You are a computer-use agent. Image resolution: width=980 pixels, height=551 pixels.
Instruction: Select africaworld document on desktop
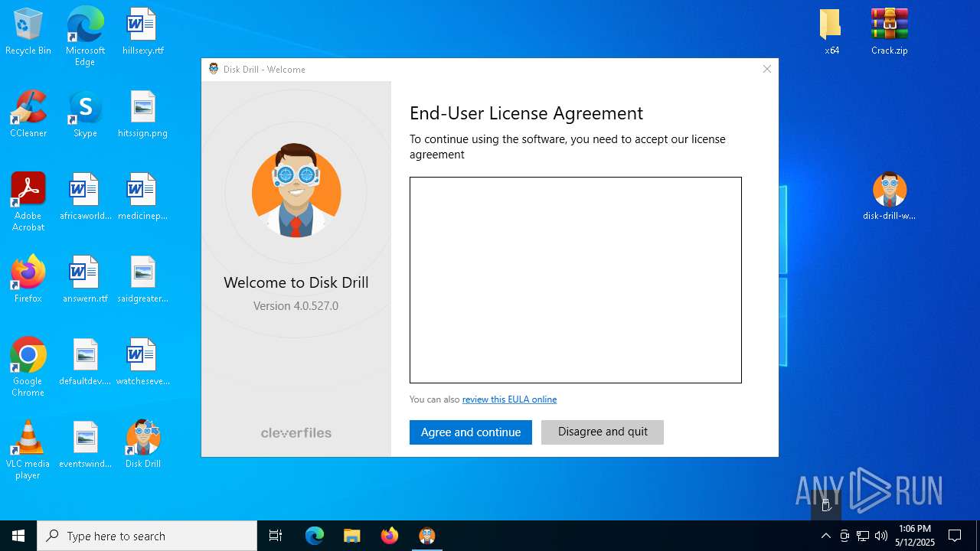coord(85,197)
